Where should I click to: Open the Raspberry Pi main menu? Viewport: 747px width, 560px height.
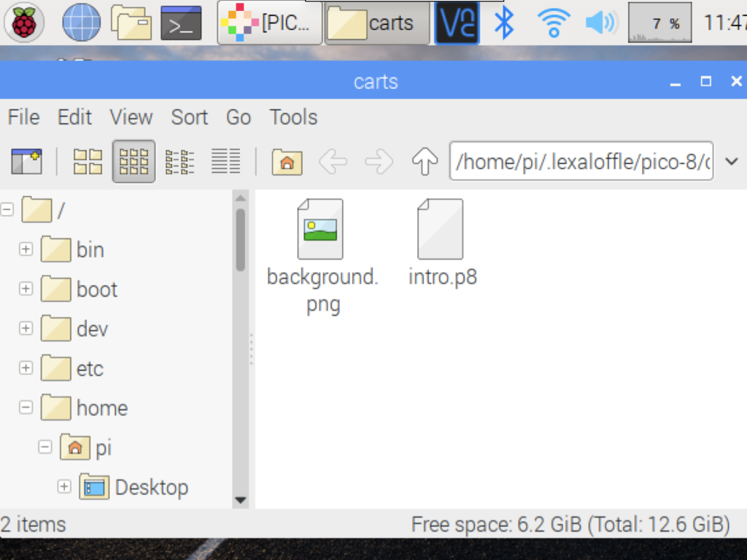tap(24, 23)
